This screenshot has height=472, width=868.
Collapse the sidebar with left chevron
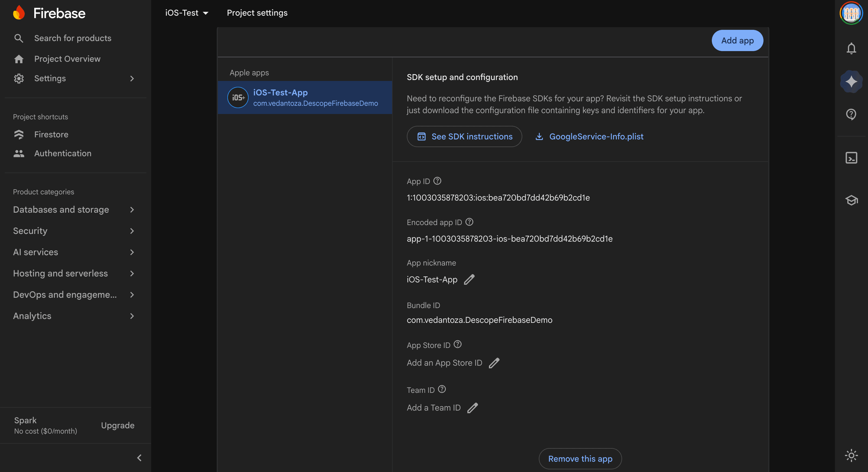pyautogui.click(x=139, y=458)
